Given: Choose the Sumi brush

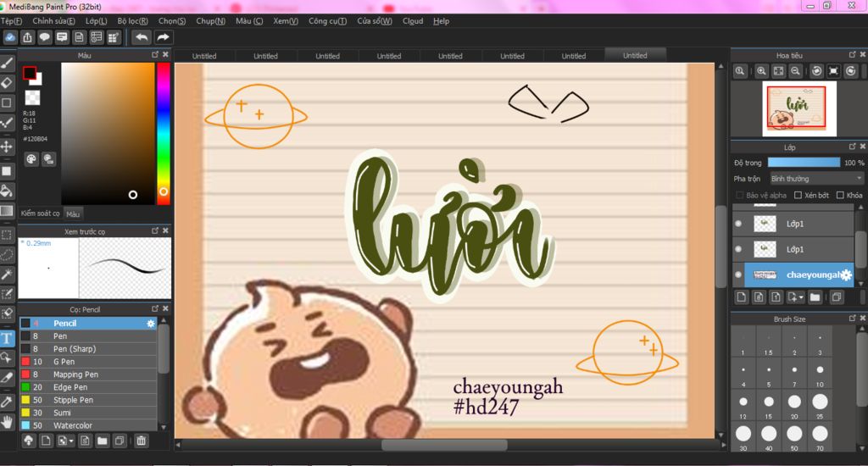Looking at the screenshot, I should 88,413.
